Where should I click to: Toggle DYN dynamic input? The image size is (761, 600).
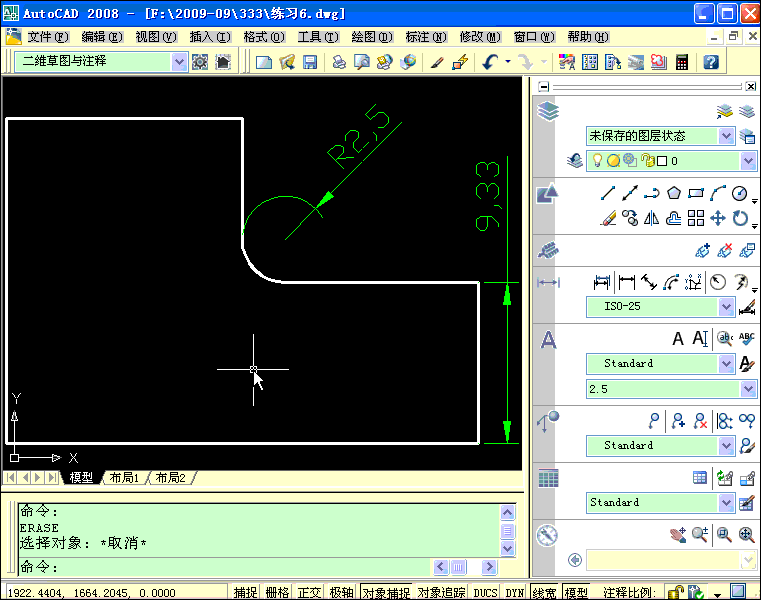514,593
